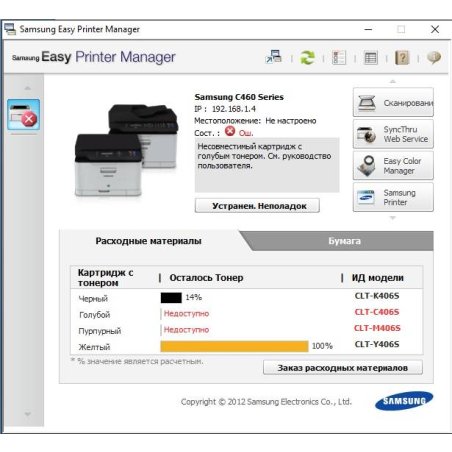Select model ID CLT-M406S
This screenshot has height=452, width=452.
(x=377, y=328)
